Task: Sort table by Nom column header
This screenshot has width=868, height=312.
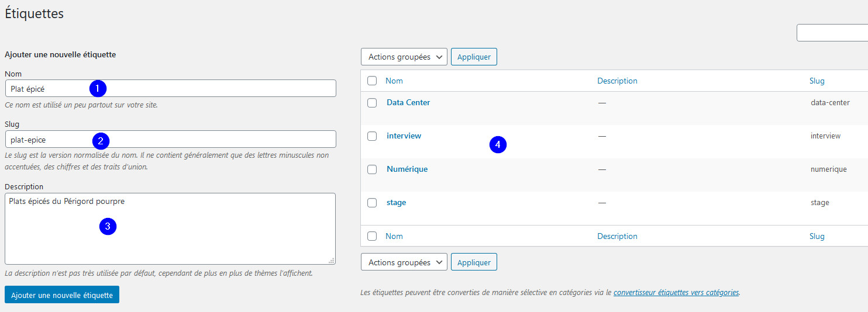Action: (x=394, y=81)
